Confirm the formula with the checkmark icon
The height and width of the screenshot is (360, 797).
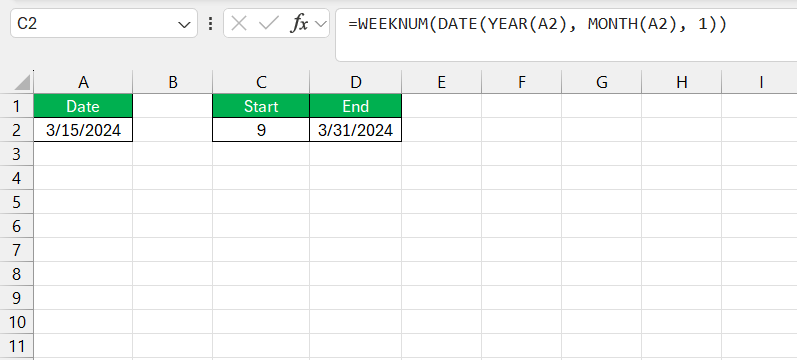(x=268, y=23)
